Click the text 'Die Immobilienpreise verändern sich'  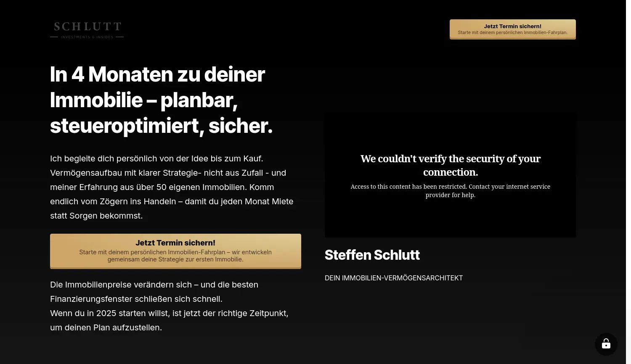pyautogui.click(x=154, y=285)
